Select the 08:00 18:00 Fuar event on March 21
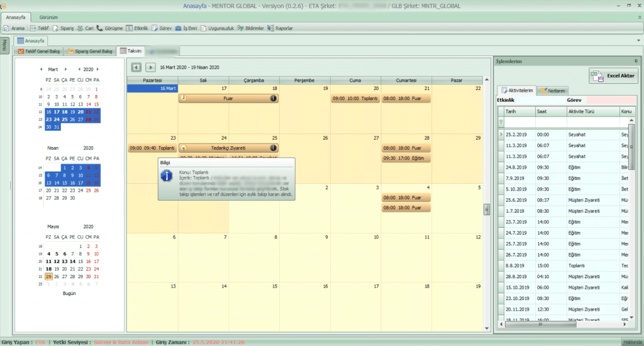 [x=406, y=99]
